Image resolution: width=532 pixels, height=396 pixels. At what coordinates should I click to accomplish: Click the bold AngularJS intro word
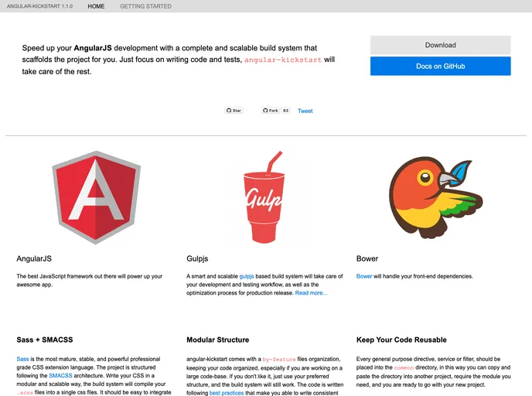point(93,48)
